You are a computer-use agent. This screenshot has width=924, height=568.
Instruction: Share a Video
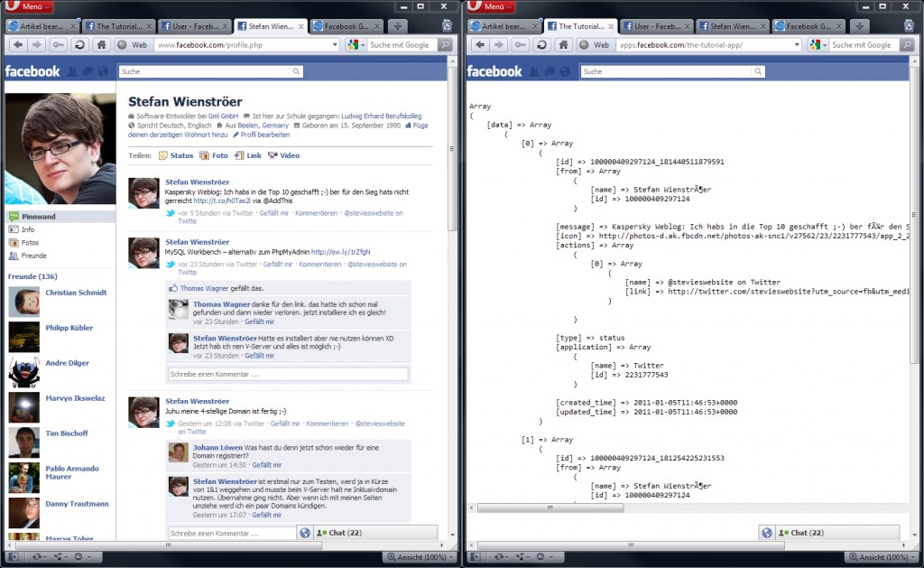(x=283, y=155)
